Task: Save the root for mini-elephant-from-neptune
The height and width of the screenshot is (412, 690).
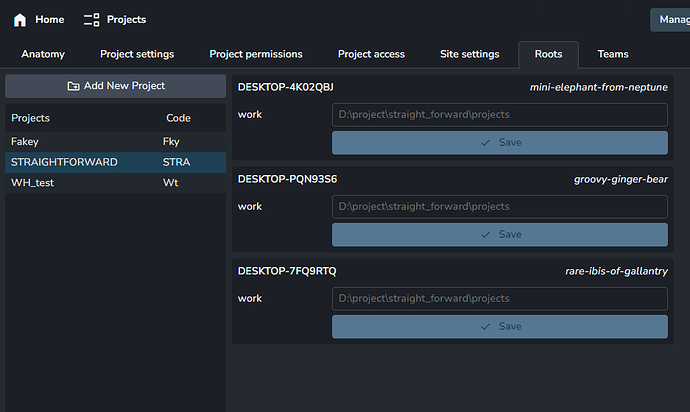Action: [x=499, y=143]
